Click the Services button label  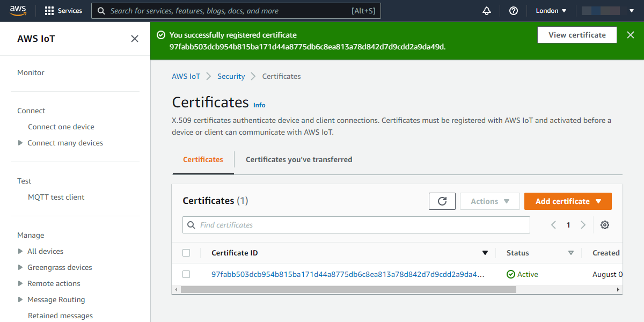[x=70, y=11]
